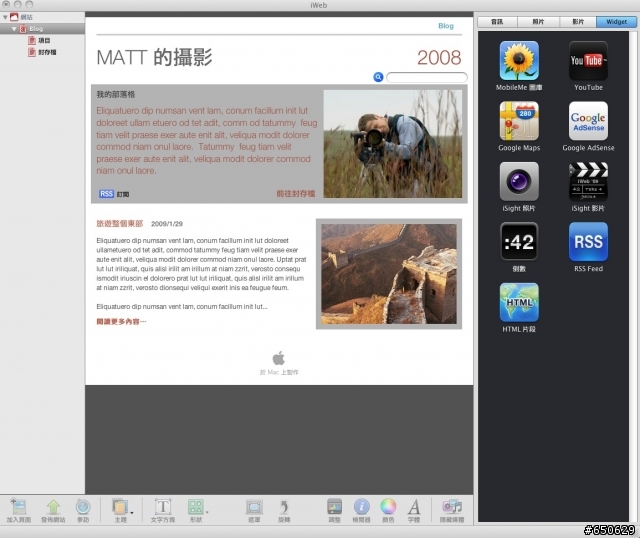Click the blue search magnifier icon on page
The height and width of the screenshot is (538, 640).
[x=378, y=77]
